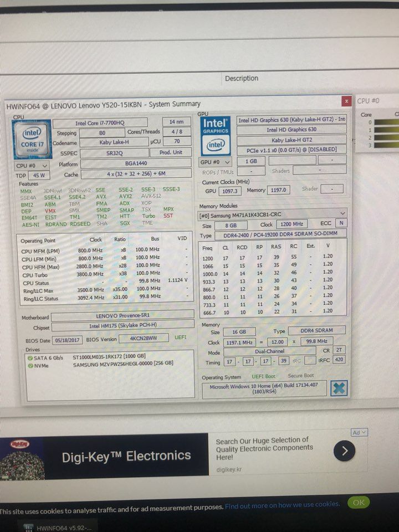Select the ST1000LM035-1RK172 drive row
Screen dimensions: 399x532
(109, 356)
